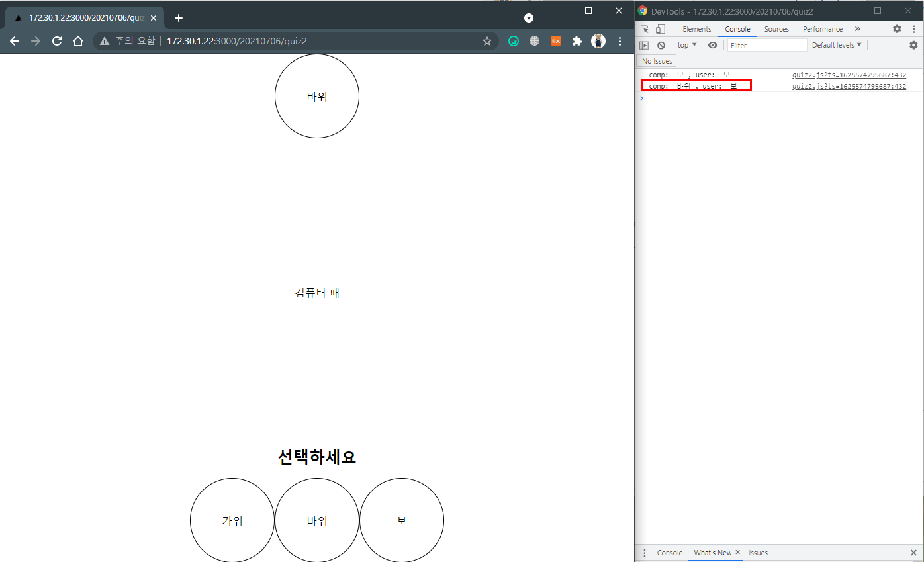Open the Chrome profile avatar

(598, 41)
